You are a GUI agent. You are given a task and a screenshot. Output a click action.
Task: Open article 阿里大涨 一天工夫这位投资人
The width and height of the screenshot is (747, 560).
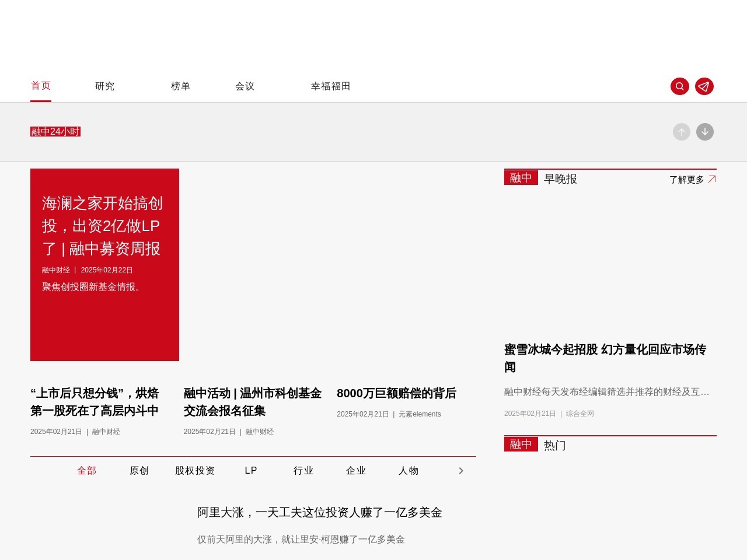(x=319, y=512)
